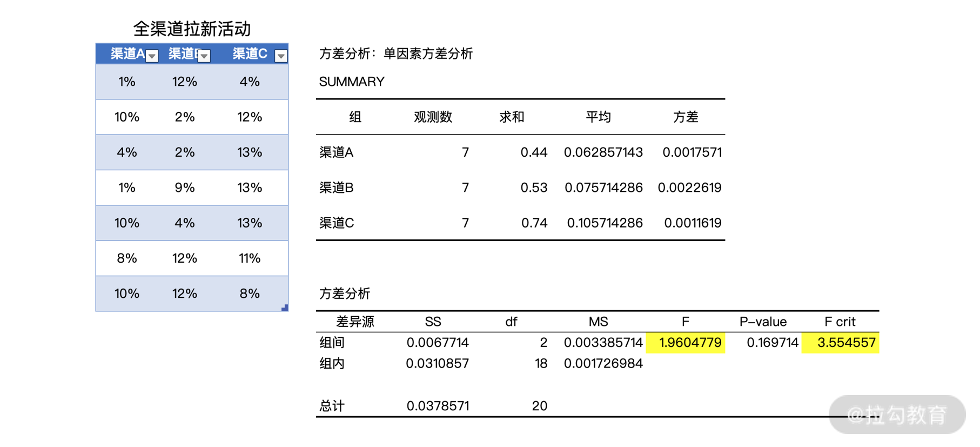Select the 渠道A header cell
This screenshot has height=447, width=980.
pos(127,54)
